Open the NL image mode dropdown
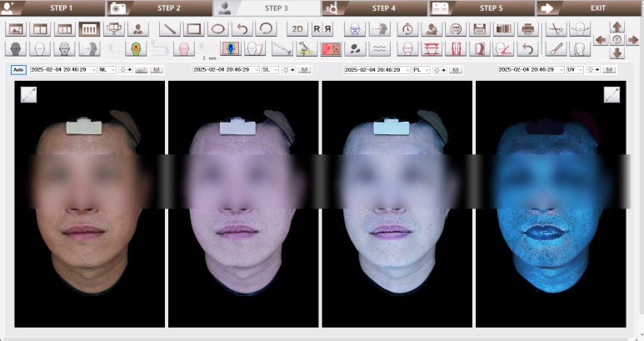This screenshot has height=341, width=644. [x=107, y=70]
